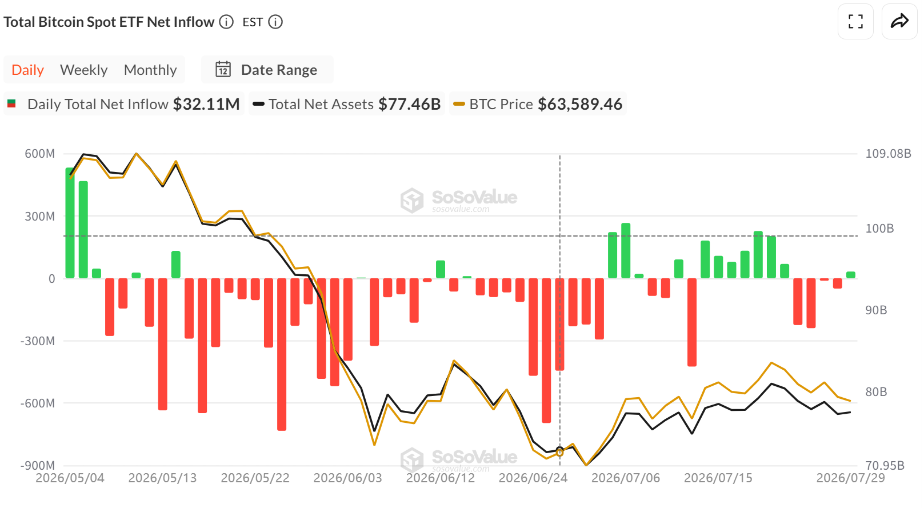Click the tall green bar at 2026/05/04
The width and height of the screenshot is (922, 508).
pos(70,223)
